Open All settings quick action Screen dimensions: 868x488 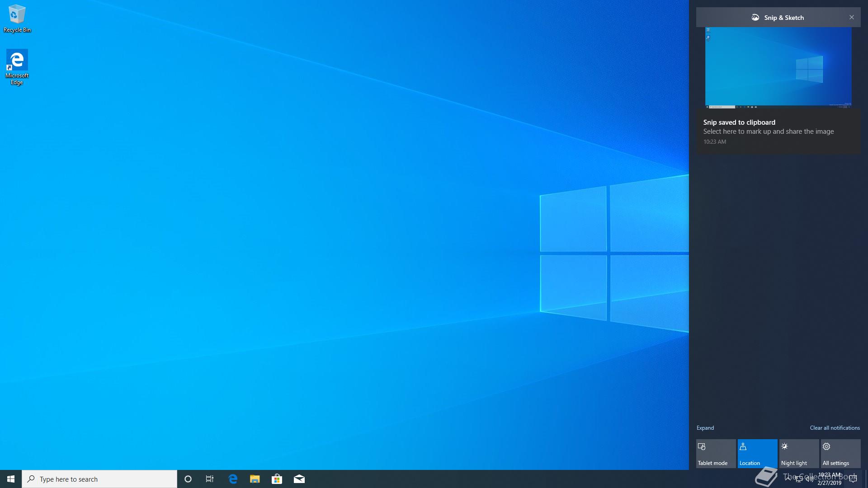(x=841, y=454)
